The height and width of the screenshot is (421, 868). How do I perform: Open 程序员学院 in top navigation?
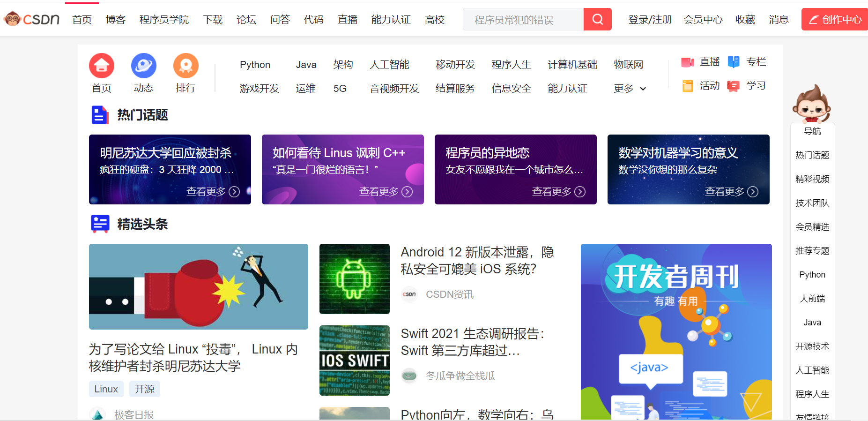(164, 20)
